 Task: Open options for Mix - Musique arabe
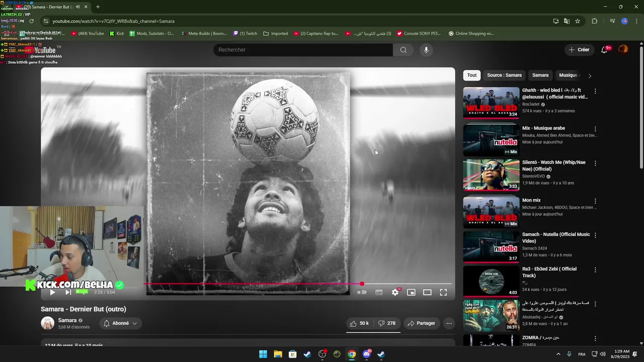coord(595,129)
